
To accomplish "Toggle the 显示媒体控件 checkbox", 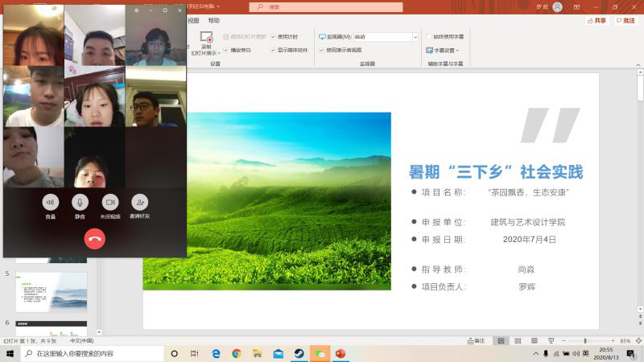I will coord(274,50).
